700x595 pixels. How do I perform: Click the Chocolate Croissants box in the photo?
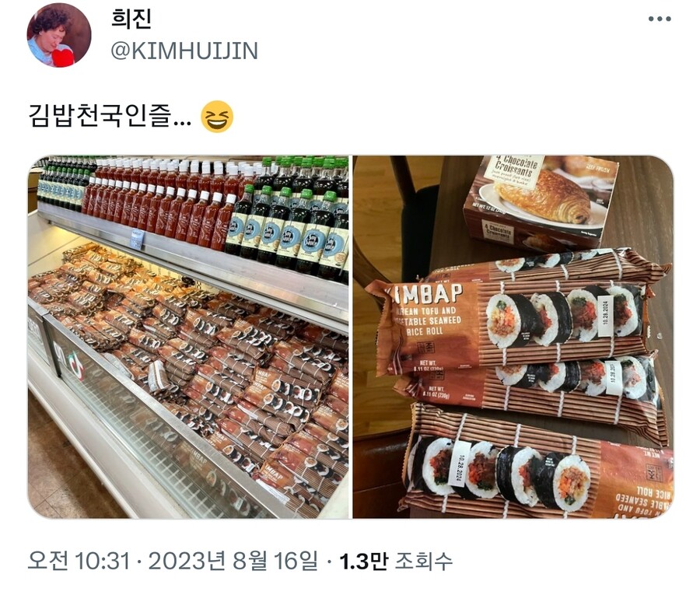coord(541,201)
